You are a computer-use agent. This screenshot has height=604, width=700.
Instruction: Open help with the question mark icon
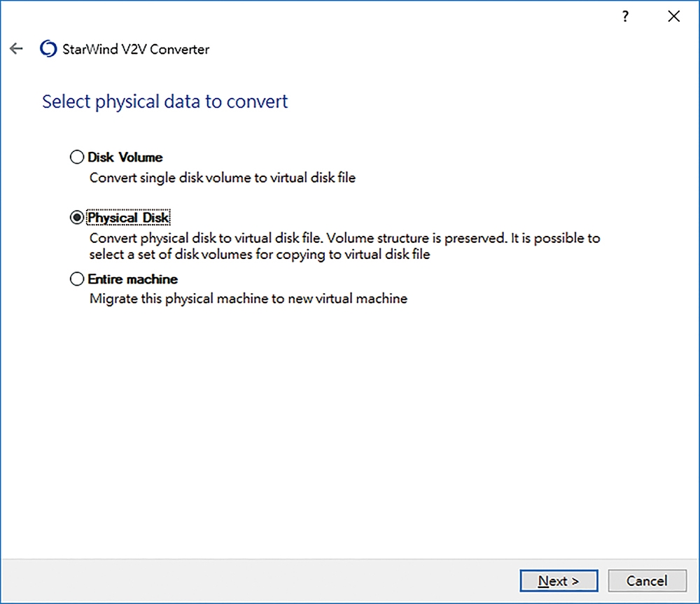point(625,17)
